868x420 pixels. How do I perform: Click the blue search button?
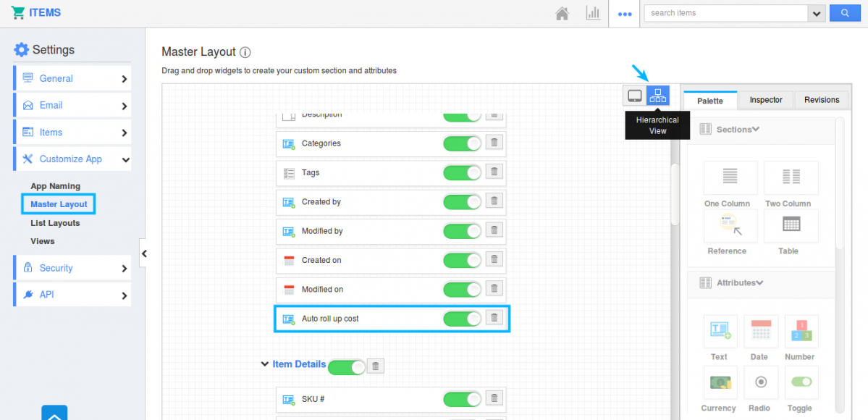click(x=845, y=13)
